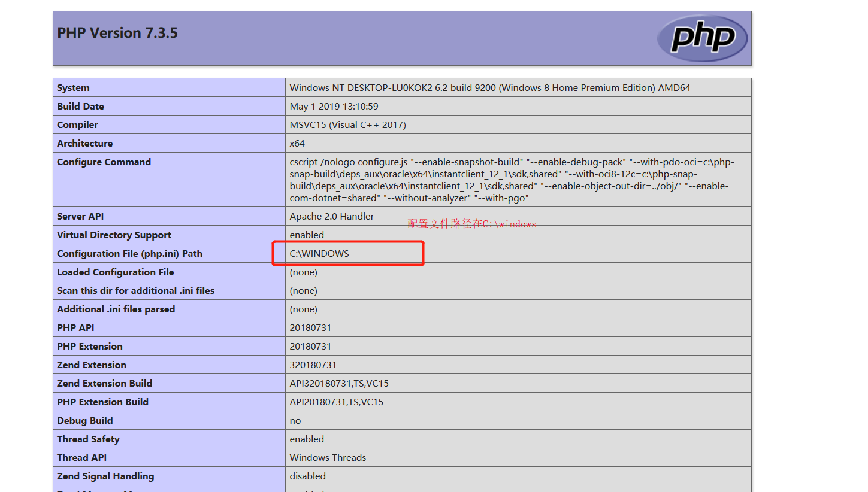Select the May 1 2019 13:10:59 value
Screen dimensions: 868x492
334,107
